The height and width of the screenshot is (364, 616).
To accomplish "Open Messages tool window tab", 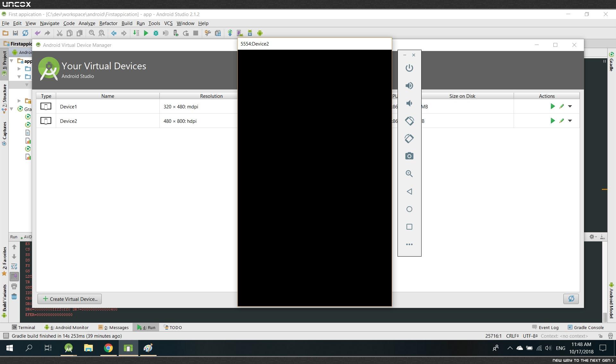I will [114, 327].
